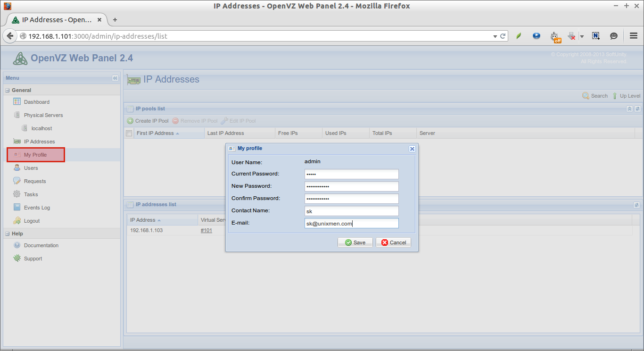Click the NoScript toolbar icon
This screenshot has width=644, height=351.
coord(596,36)
